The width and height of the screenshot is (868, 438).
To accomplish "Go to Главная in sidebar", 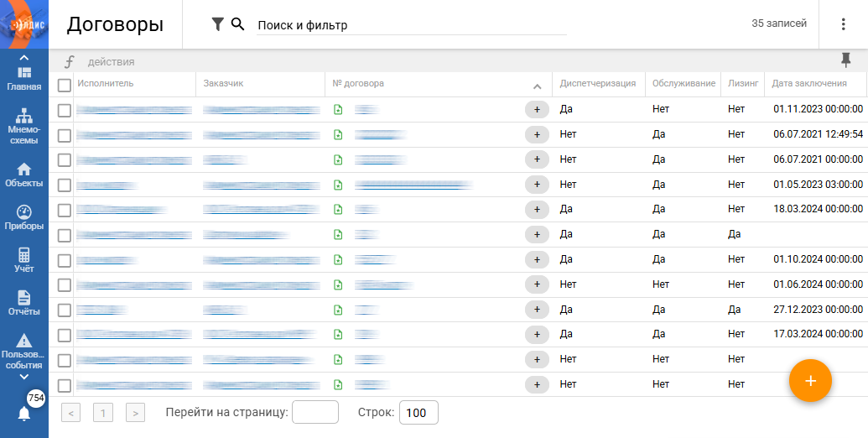I will click(x=24, y=79).
